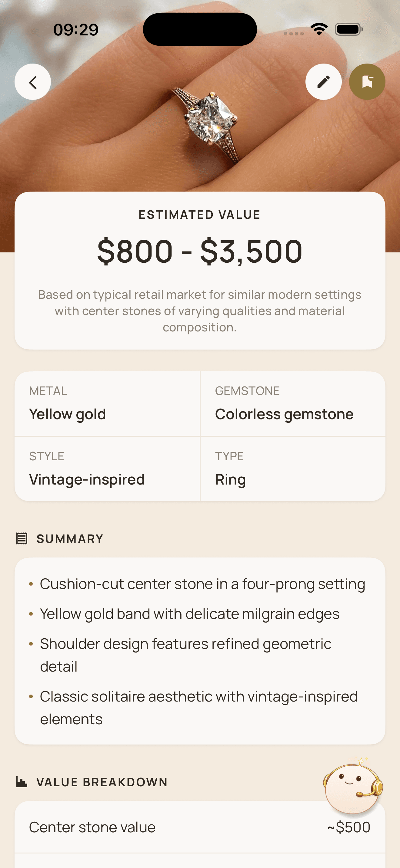Image resolution: width=400 pixels, height=868 pixels.
Task: Tap the 09:29 clock in status bar
Action: (x=76, y=30)
